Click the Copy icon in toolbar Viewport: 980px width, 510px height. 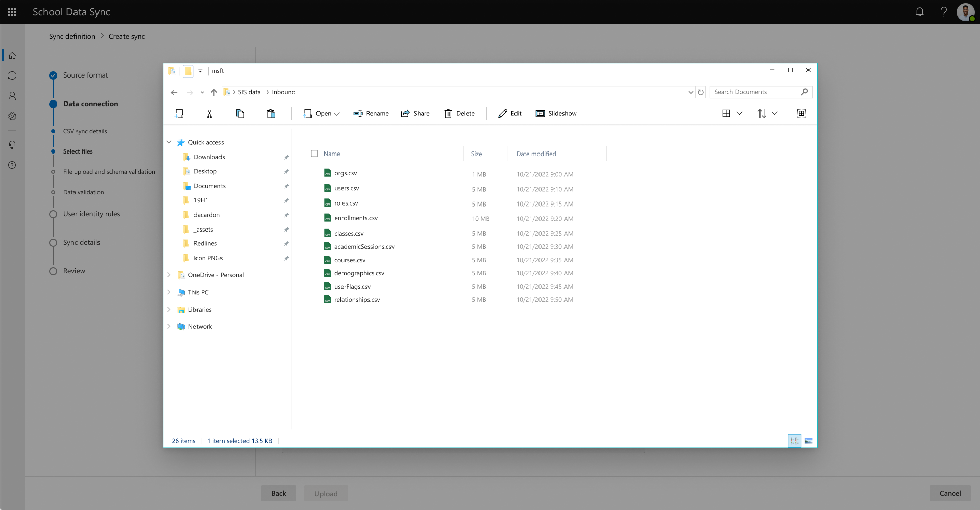(240, 114)
